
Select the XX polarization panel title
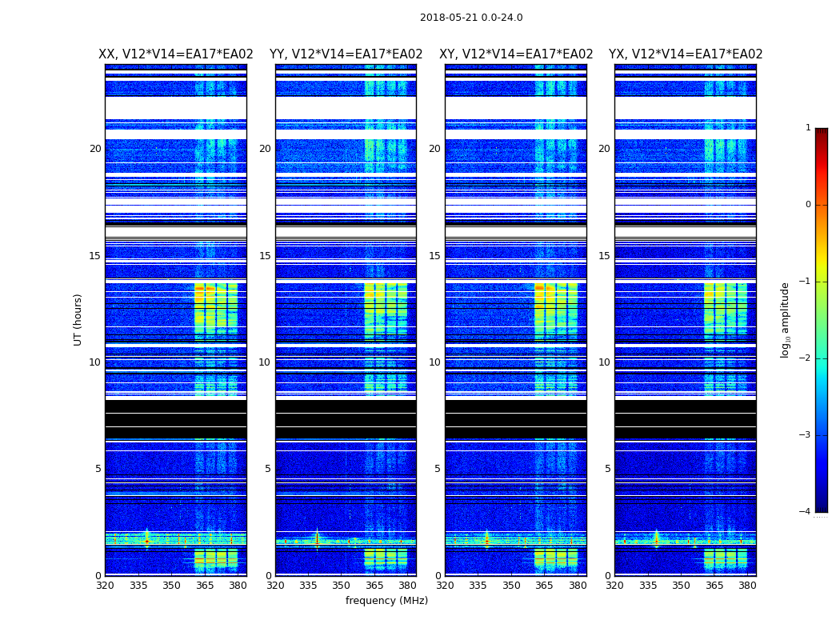pyautogui.click(x=175, y=54)
